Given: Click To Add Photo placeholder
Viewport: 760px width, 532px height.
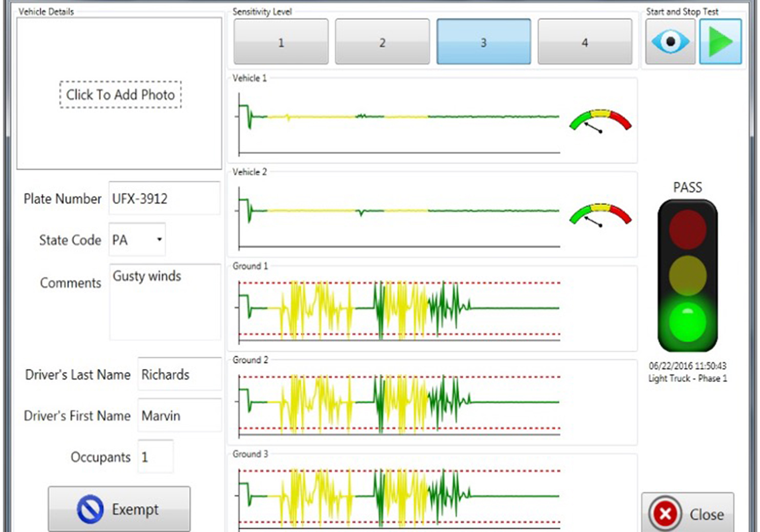Looking at the screenshot, I should tap(120, 95).
